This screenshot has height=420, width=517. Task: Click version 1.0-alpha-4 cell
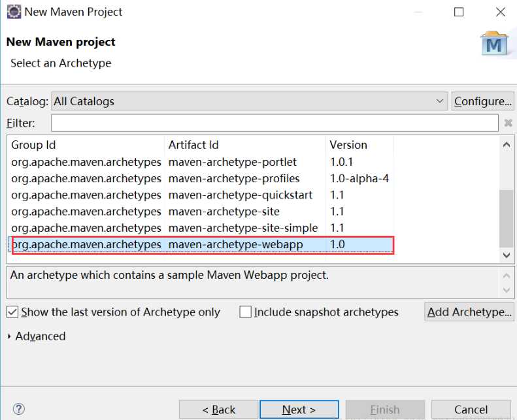[359, 178]
